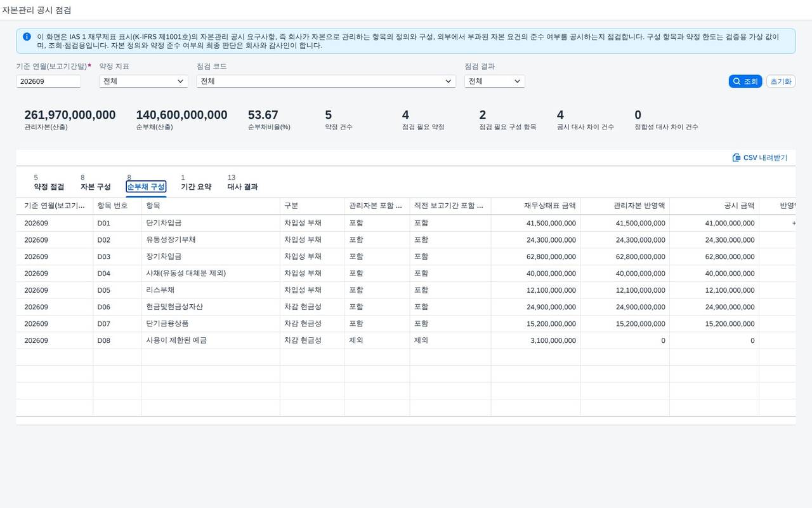The width and height of the screenshot is (812, 508).
Task: Select the D01 단기차입금 row
Action: 406,223
